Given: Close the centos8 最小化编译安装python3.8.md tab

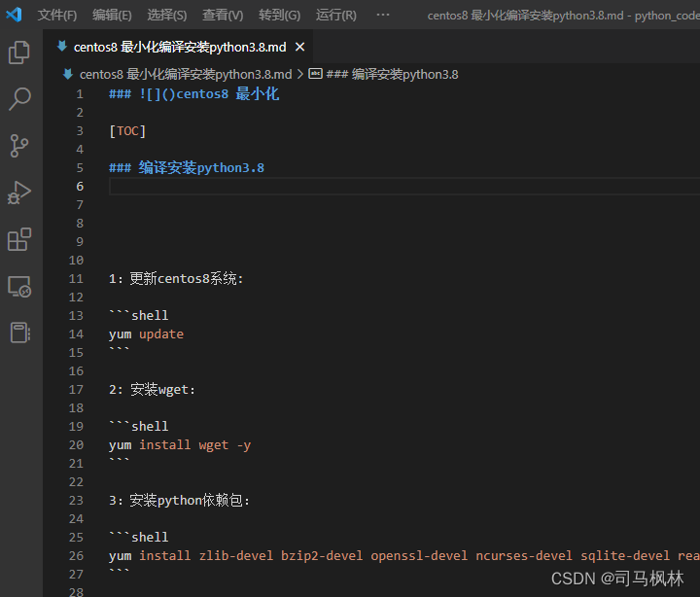Looking at the screenshot, I should (300, 47).
